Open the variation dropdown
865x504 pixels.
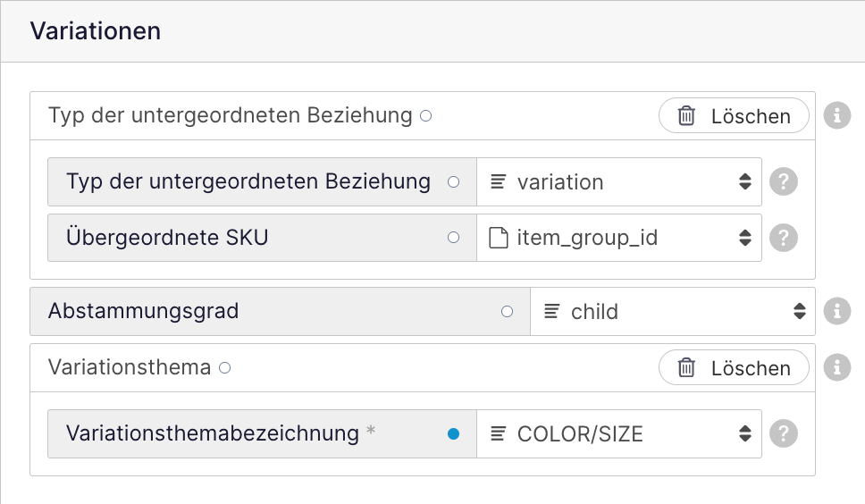point(618,182)
